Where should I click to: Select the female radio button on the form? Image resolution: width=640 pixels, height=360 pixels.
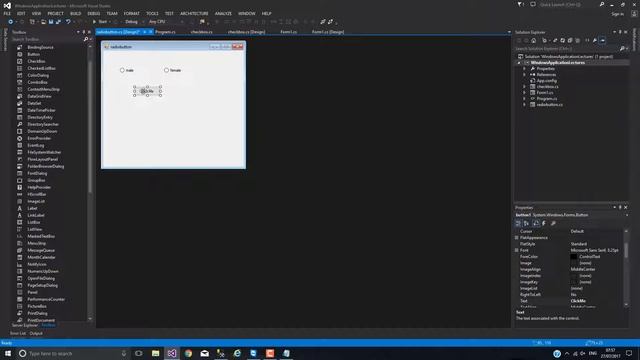point(173,70)
